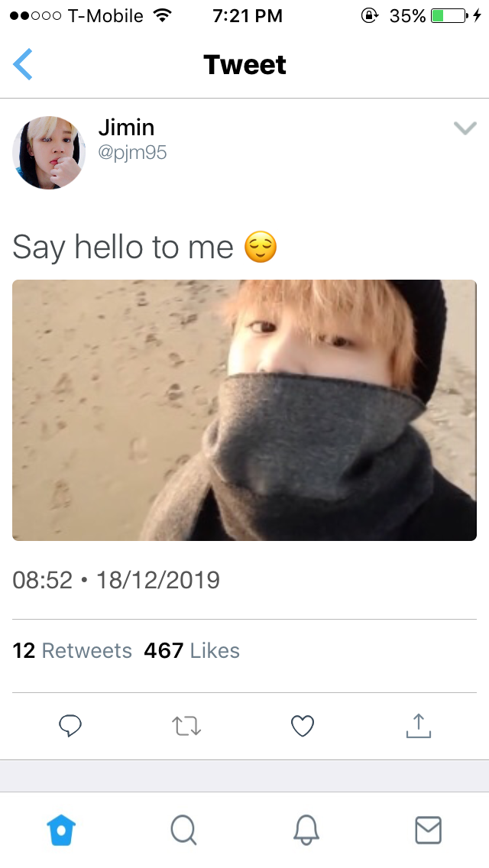Retweet this tweet
Viewport: 489px width, 868px height.
pos(186,725)
